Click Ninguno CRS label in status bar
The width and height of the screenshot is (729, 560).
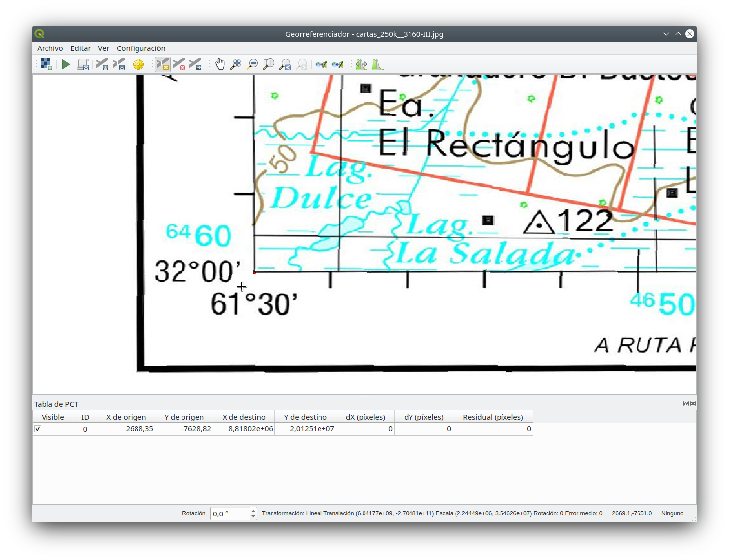[672, 513]
